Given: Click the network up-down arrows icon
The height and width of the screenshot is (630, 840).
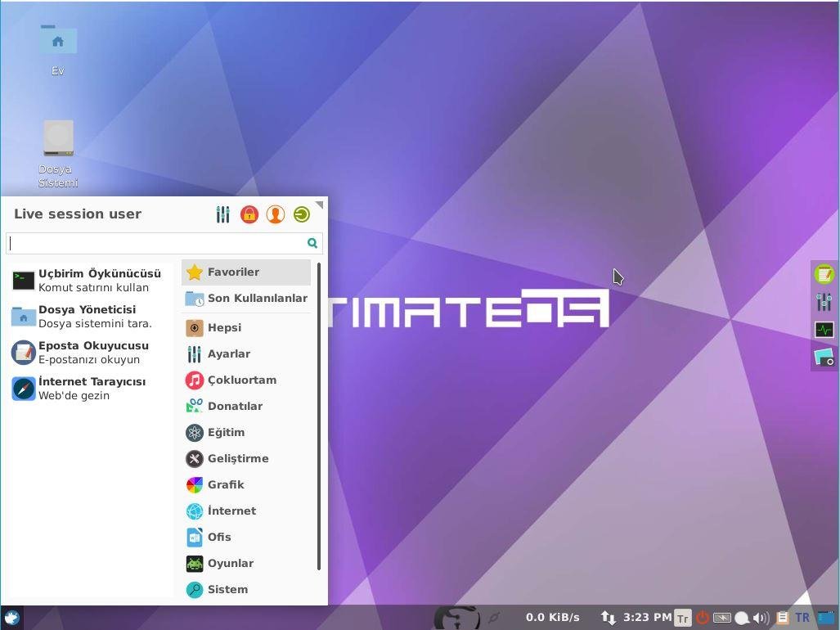Looking at the screenshot, I should click(x=608, y=618).
